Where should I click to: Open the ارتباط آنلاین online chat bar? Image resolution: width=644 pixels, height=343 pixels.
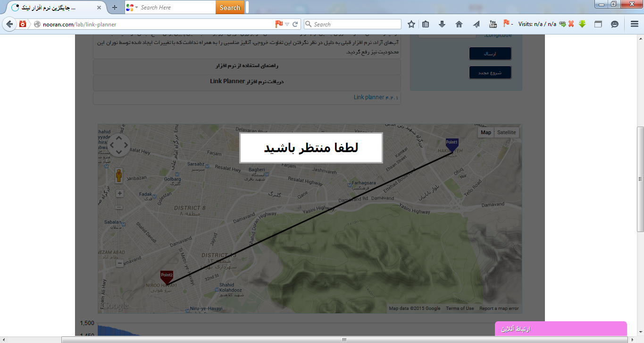(x=561, y=329)
